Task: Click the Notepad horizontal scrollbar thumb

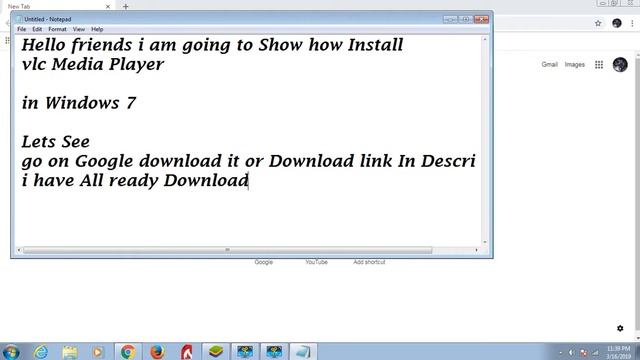Action: tap(227, 250)
